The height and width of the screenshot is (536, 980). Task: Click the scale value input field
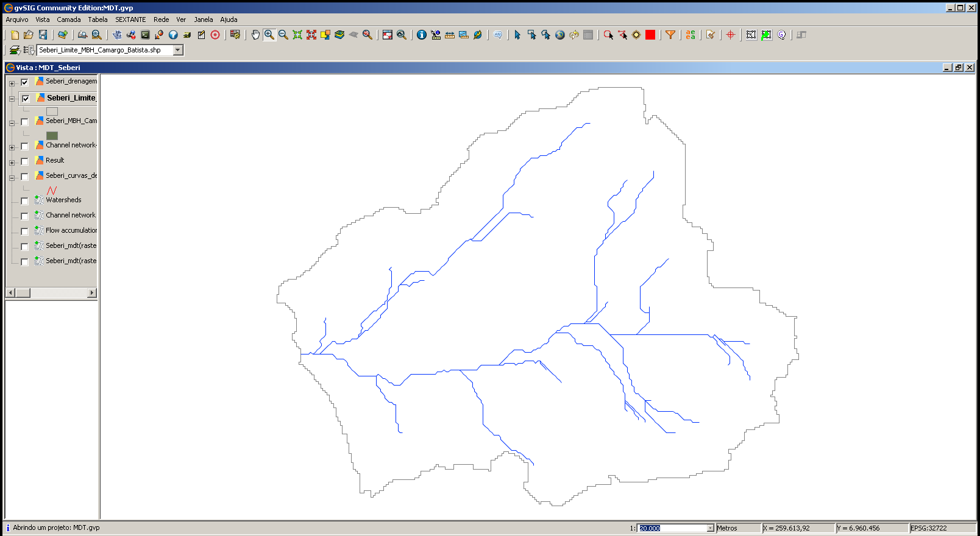[672, 528]
